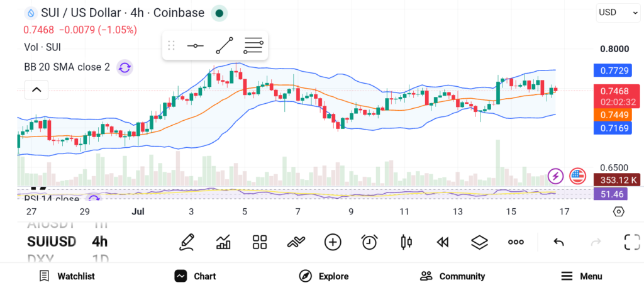Click the 0.6500 price axis label
The height and width of the screenshot is (290, 644).
pos(614,167)
